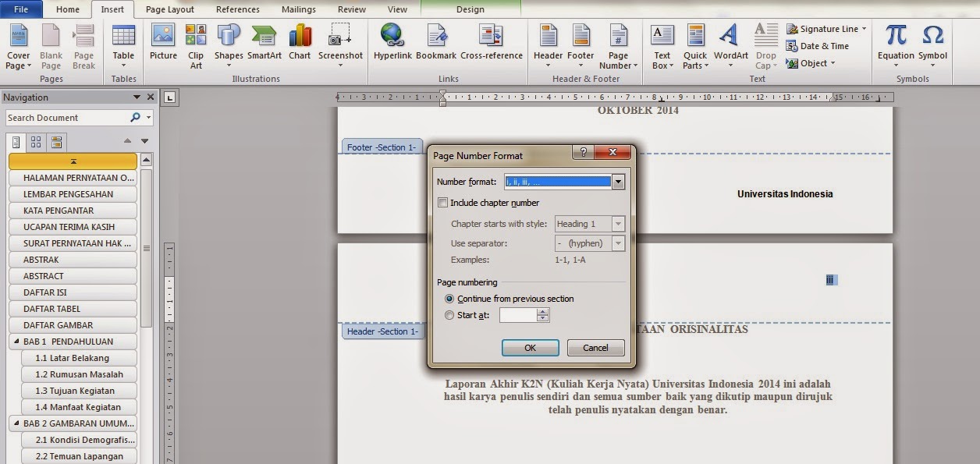Screen dimensions: 980x464
Task: Open the File tab
Action: (22, 9)
